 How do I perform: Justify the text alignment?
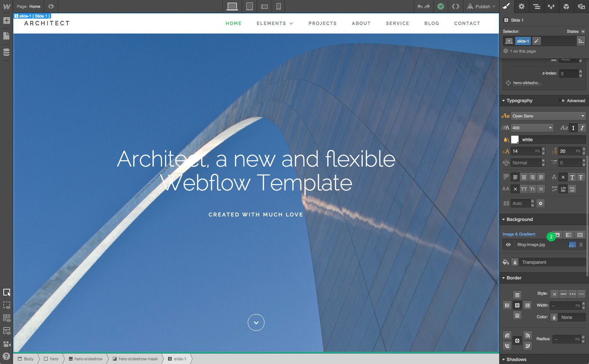[x=541, y=177]
